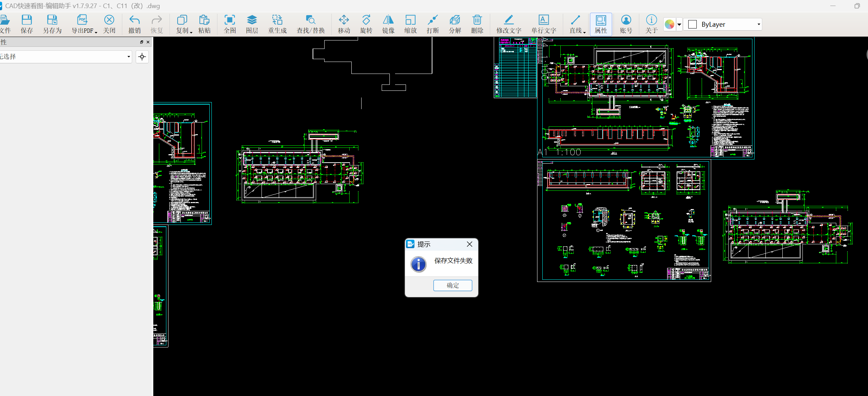Click the 保存文件失败 message text
868x396 pixels.
click(453, 261)
